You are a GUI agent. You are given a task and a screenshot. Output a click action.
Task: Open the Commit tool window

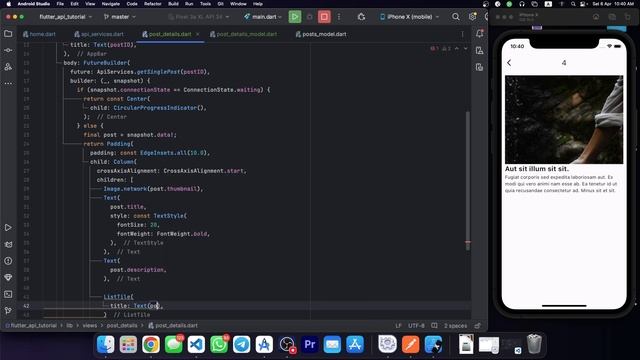[8, 50]
